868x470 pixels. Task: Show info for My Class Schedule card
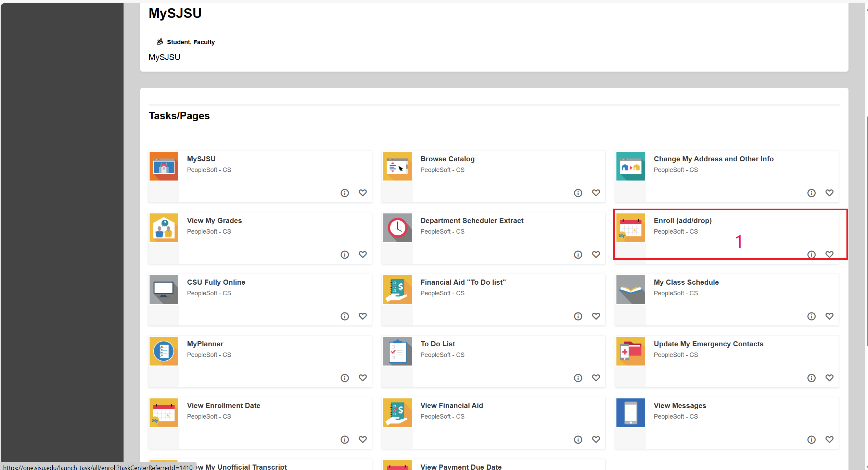[x=812, y=316]
